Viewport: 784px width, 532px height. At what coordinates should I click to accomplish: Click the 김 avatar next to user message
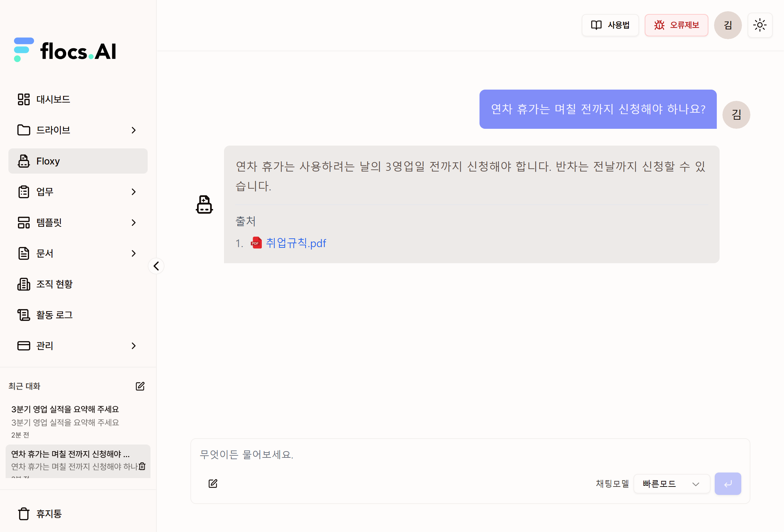pyautogui.click(x=736, y=115)
